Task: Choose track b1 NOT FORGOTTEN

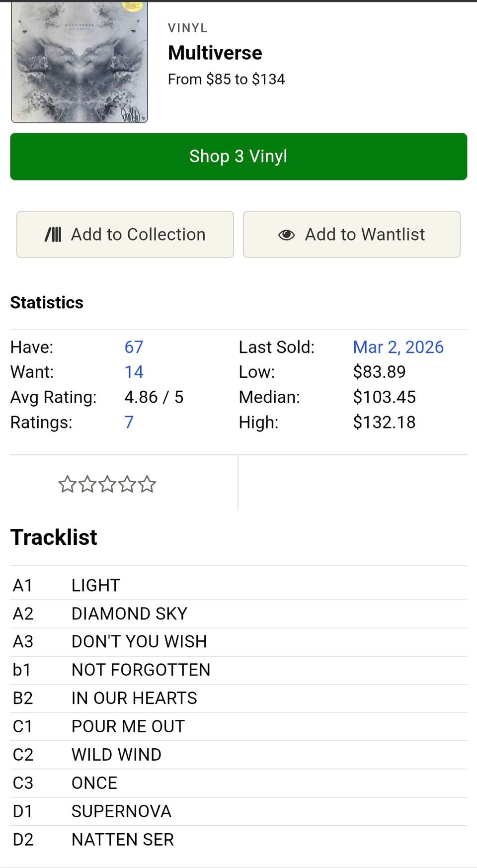Action: [141, 670]
